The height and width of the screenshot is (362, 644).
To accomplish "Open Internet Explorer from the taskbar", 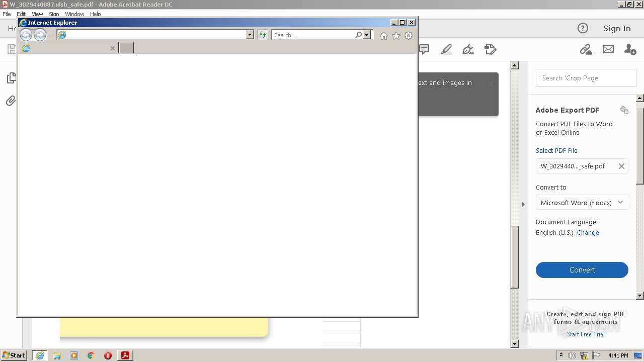I will (x=40, y=355).
